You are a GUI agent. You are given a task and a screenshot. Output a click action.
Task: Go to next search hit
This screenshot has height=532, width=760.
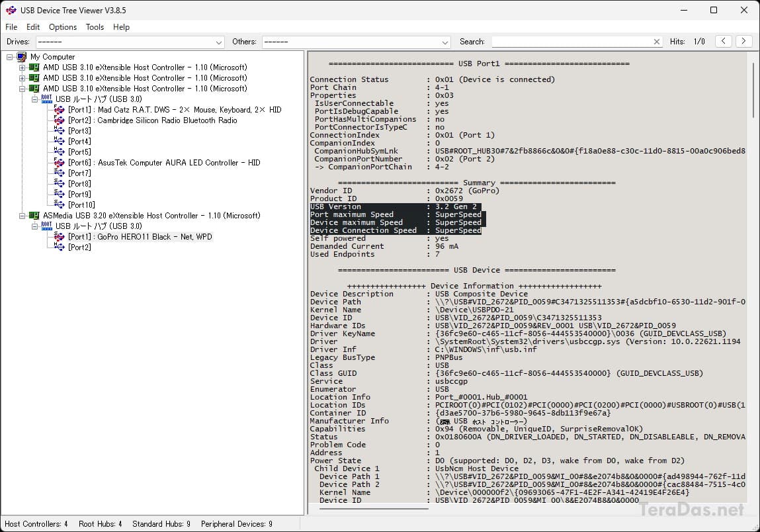coord(743,41)
